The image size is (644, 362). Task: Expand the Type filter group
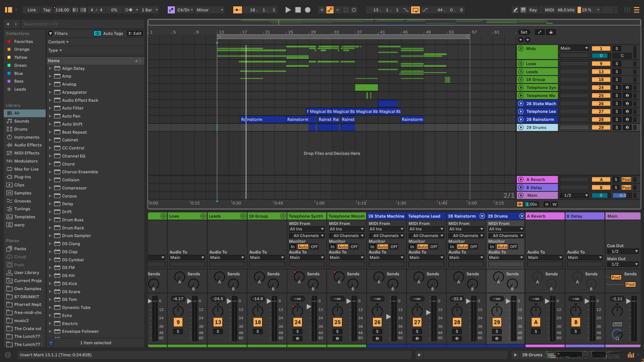(55, 50)
